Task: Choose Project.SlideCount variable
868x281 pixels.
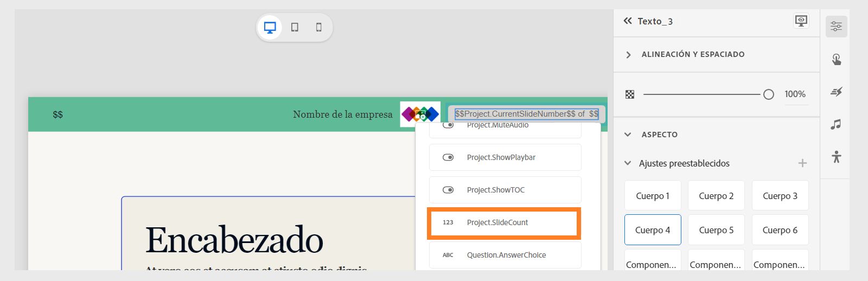Action: click(505, 222)
